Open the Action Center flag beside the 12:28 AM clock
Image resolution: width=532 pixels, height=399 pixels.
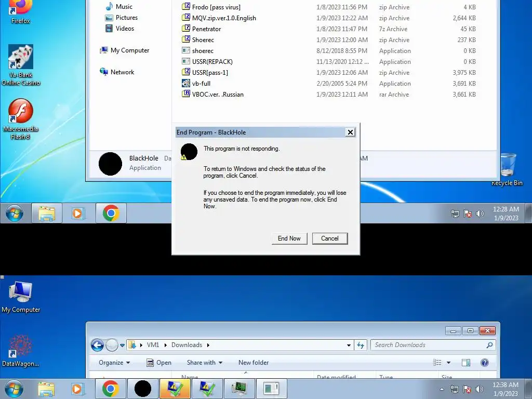point(468,214)
